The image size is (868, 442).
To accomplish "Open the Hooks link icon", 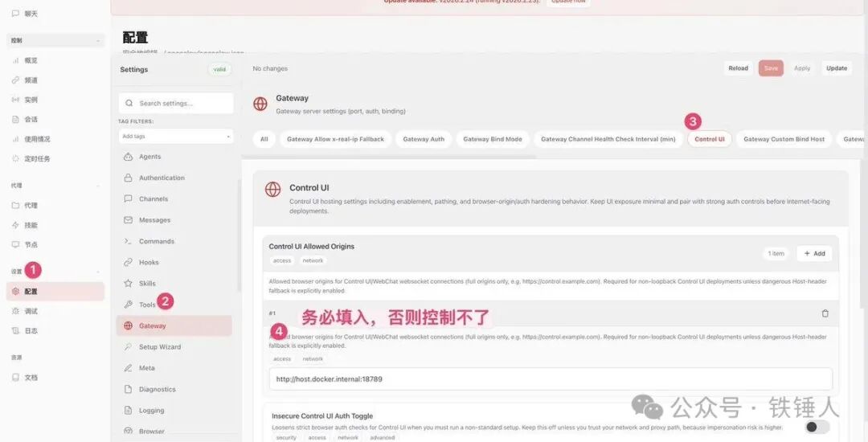I will click(128, 263).
